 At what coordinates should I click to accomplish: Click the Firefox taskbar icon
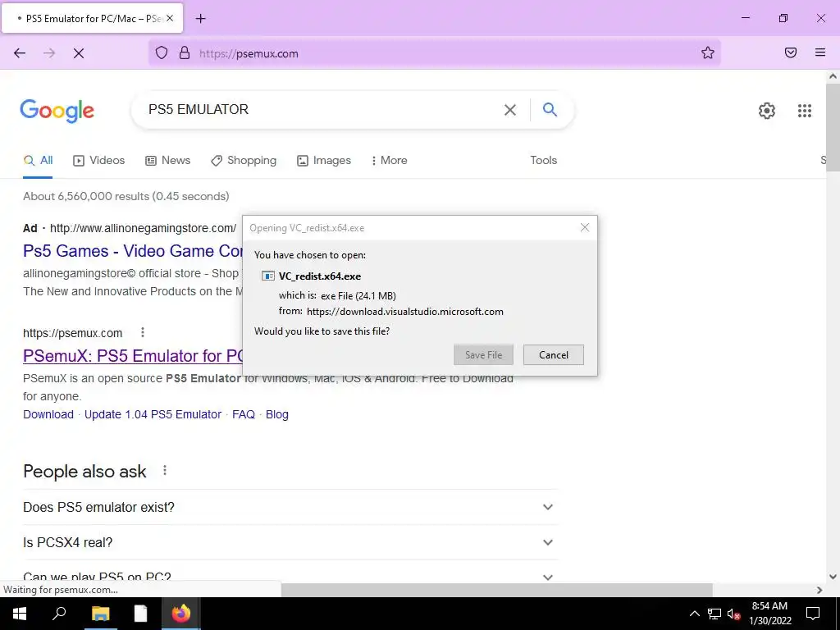click(x=181, y=614)
